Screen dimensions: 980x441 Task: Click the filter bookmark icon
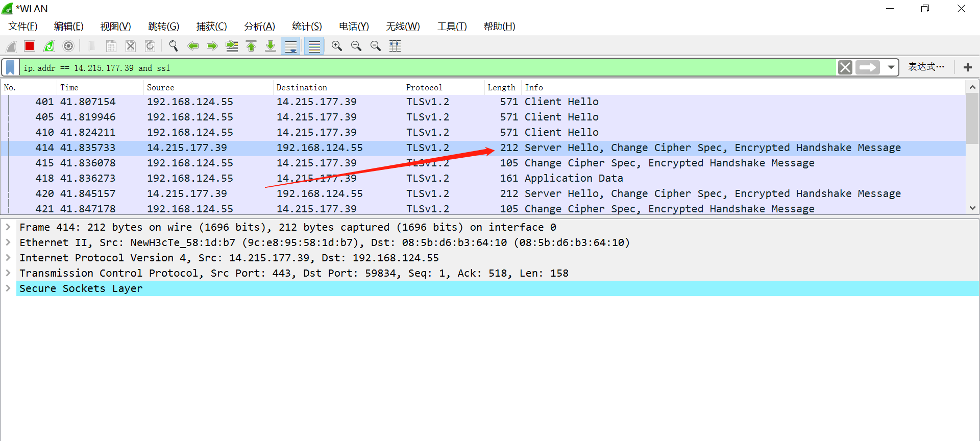coord(10,67)
